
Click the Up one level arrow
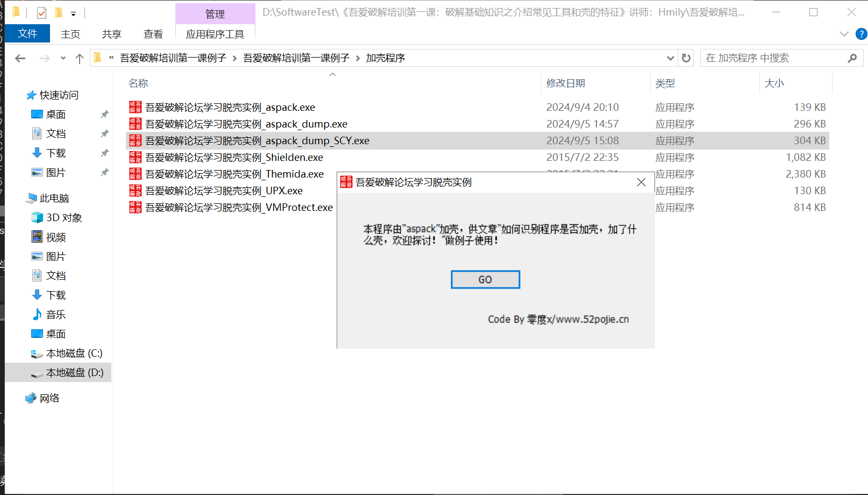[80, 58]
